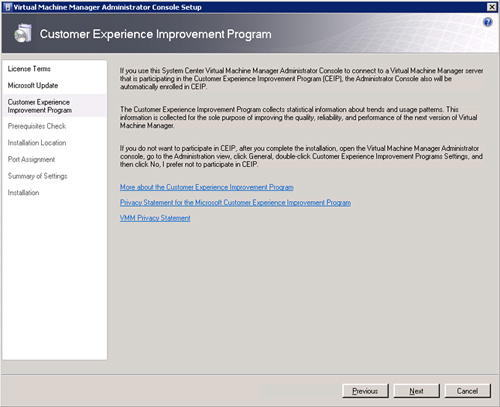Cancel the setup wizard
Image resolution: width=500 pixels, height=407 pixels.
click(468, 391)
